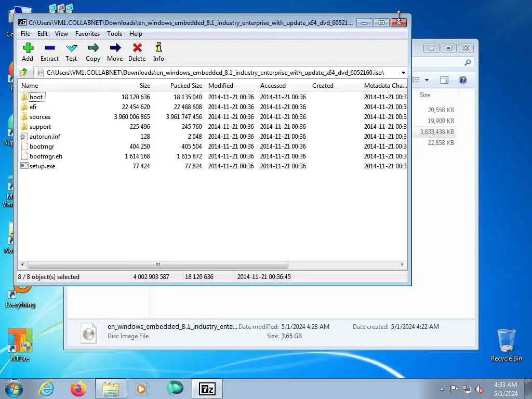The width and height of the screenshot is (532, 399).
Task: Click Explorer window's search magnifier icon
Action: (468, 62)
